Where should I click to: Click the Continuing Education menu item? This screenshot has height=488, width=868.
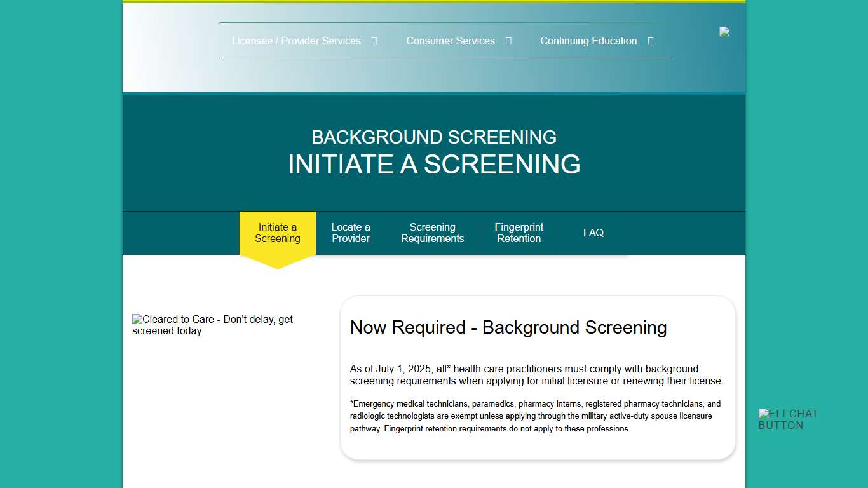pyautogui.click(x=588, y=41)
